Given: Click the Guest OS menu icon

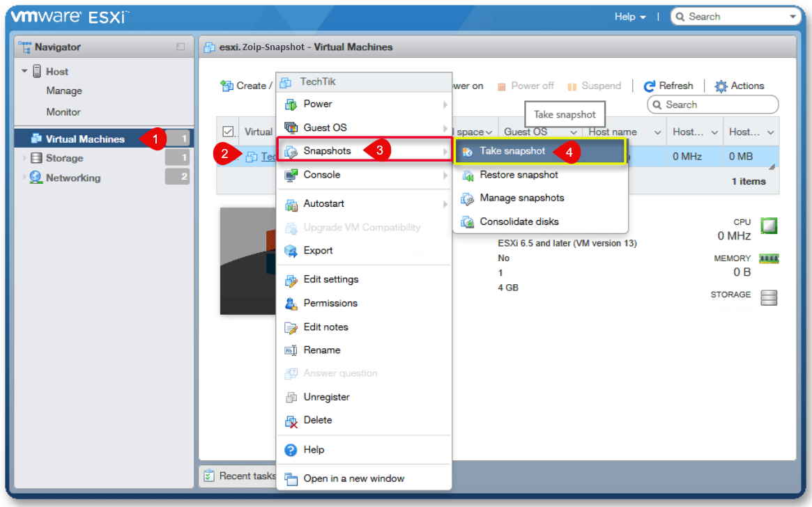Looking at the screenshot, I should (291, 127).
